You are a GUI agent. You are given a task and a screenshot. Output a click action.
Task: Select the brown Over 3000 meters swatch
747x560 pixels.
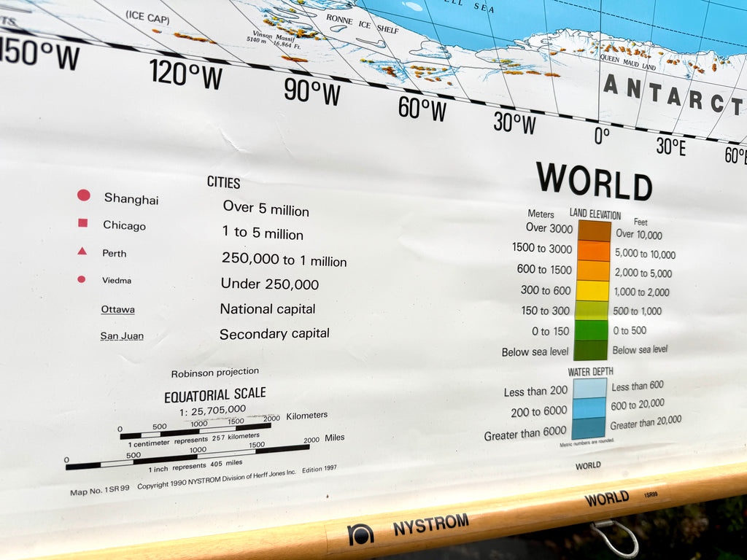click(594, 231)
